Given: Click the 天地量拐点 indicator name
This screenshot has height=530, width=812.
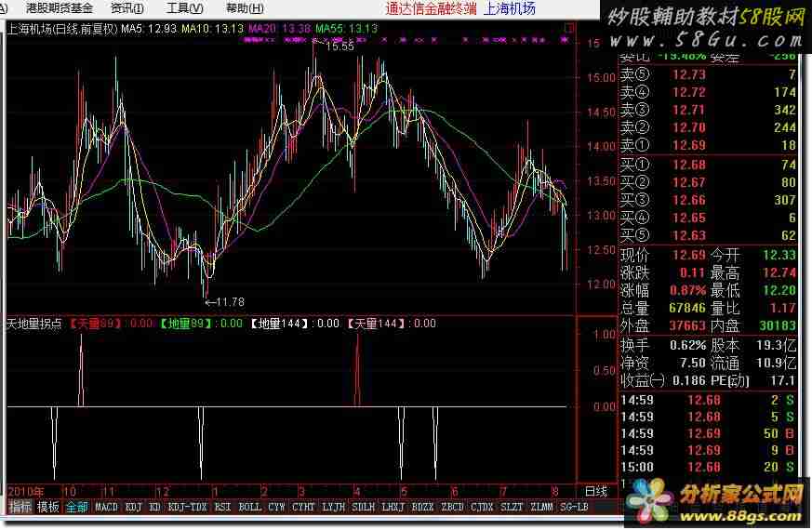Looking at the screenshot, I should click(x=34, y=324).
